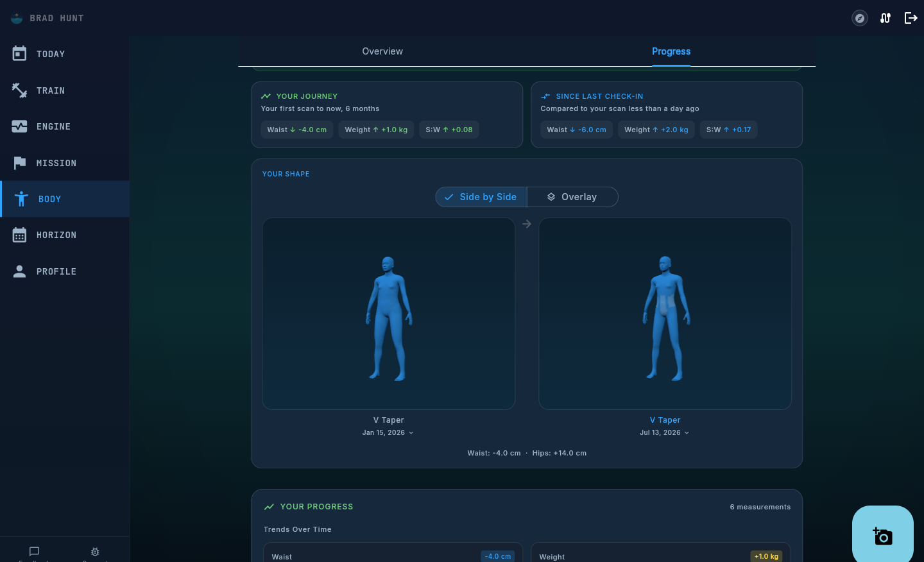
Task: Click the journey S:W +0.08 chip
Action: pyautogui.click(x=449, y=130)
